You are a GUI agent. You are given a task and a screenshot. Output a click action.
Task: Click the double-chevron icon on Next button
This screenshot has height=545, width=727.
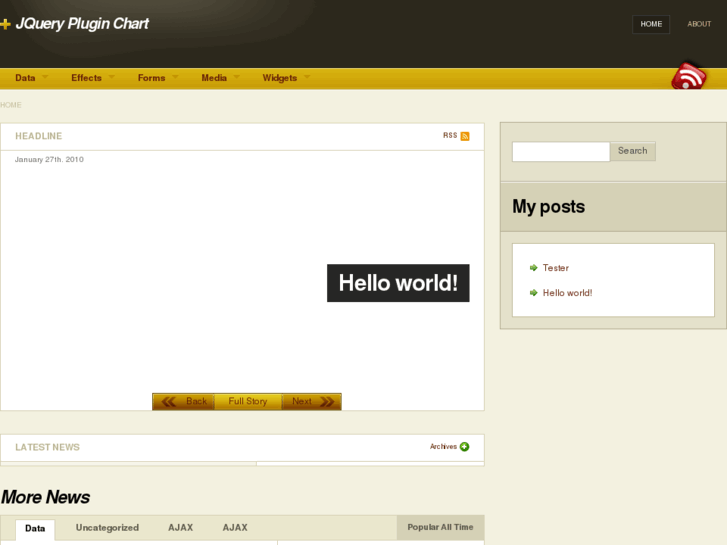point(327,402)
